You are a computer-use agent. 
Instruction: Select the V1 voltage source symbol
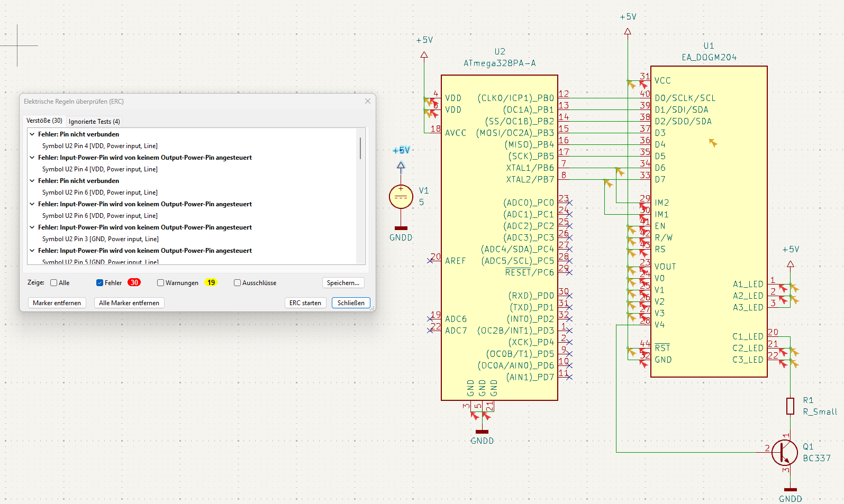tap(401, 197)
